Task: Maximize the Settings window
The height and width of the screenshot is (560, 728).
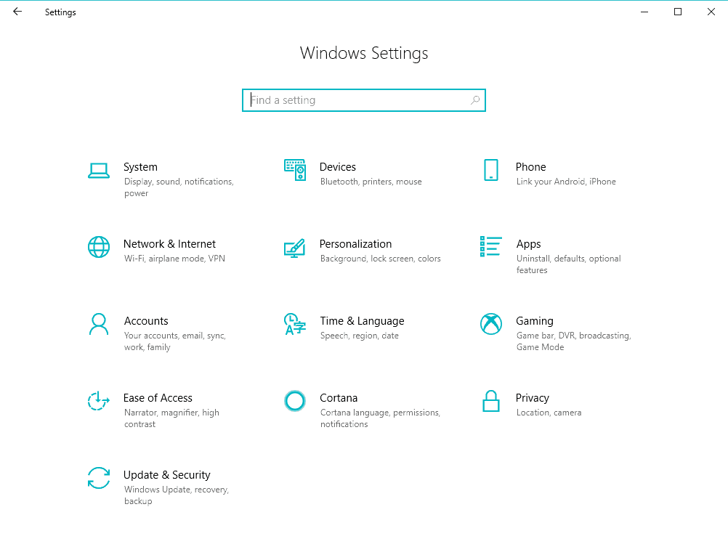Action: click(x=677, y=12)
